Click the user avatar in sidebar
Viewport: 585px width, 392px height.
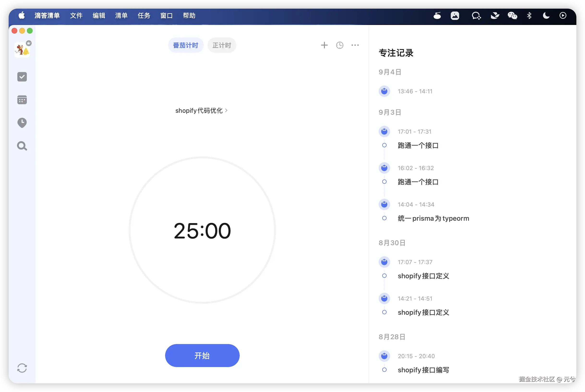pyautogui.click(x=22, y=50)
